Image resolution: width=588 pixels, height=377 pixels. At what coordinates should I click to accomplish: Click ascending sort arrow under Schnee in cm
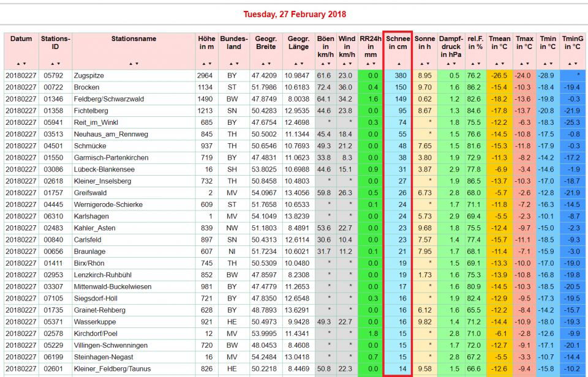[x=399, y=64]
